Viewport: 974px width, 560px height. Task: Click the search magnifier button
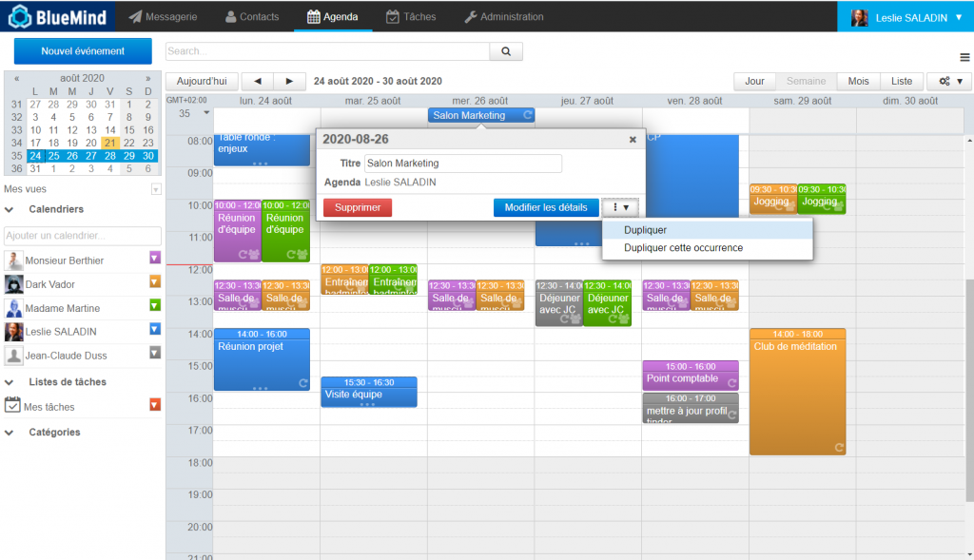click(506, 51)
